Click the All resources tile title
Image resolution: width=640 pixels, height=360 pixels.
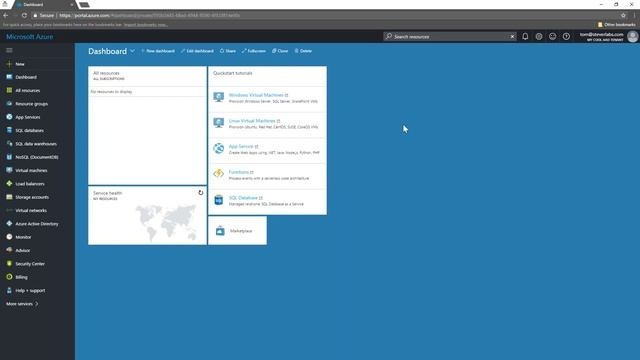106,73
